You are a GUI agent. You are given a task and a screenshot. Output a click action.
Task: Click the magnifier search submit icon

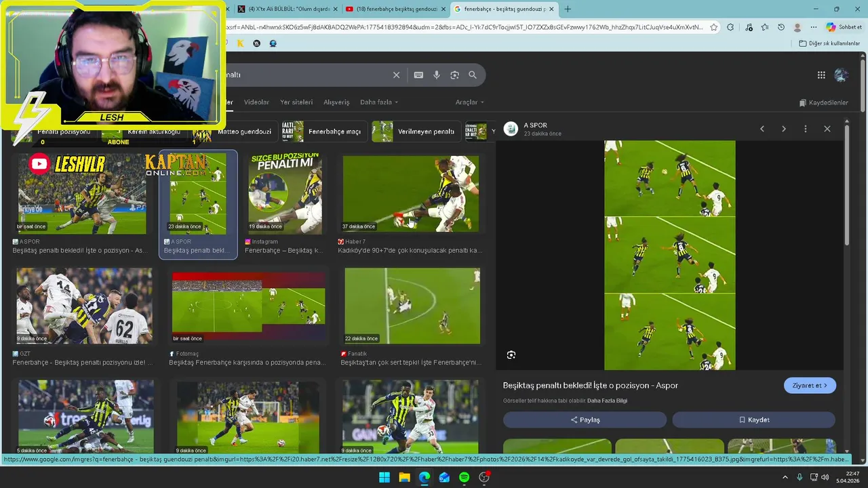pyautogui.click(x=473, y=75)
